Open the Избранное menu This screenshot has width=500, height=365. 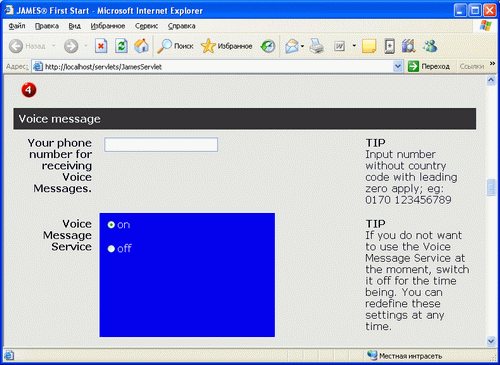pyautogui.click(x=108, y=26)
